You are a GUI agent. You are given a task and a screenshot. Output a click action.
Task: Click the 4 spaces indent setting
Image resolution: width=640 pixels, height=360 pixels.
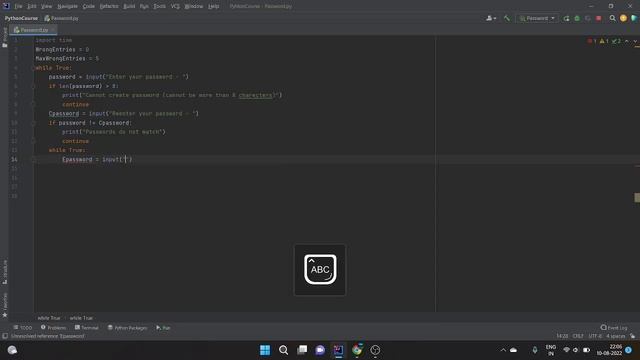click(616, 336)
